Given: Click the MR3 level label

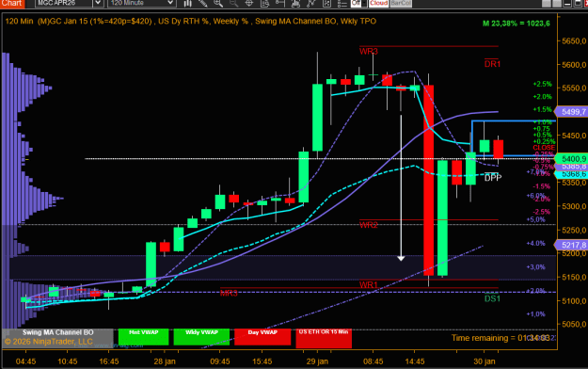Looking at the screenshot, I should 229,293.
